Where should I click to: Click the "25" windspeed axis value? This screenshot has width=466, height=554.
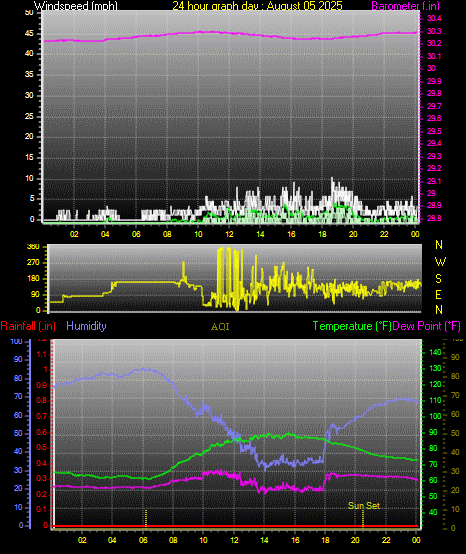click(x=29, y=116)
